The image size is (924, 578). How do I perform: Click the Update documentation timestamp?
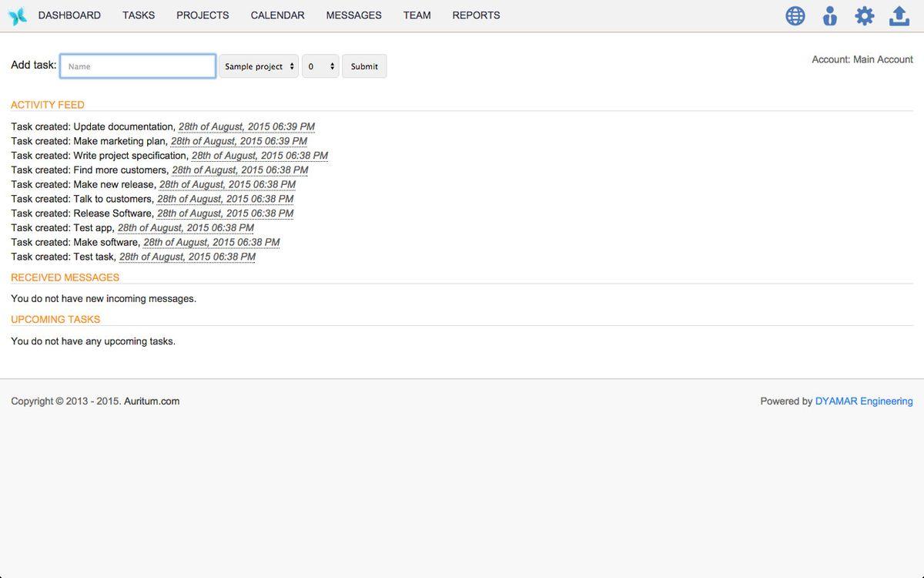click(x=246, y=127)
